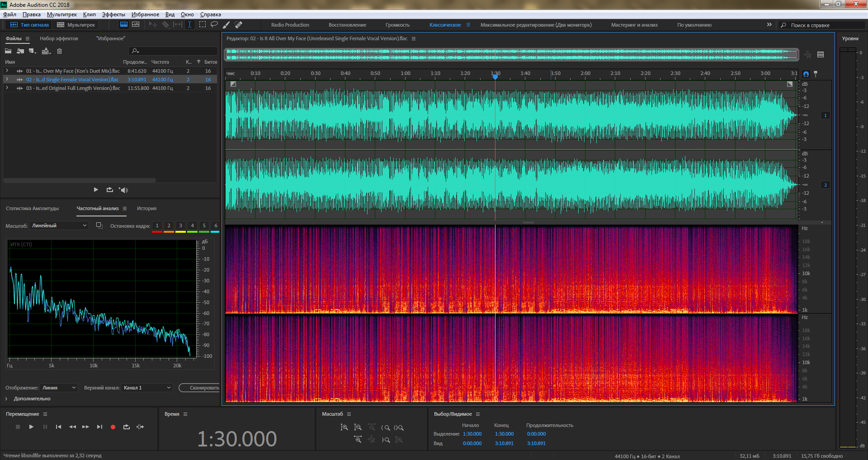Select the Radio Production workspace

[x=290, y=25]
